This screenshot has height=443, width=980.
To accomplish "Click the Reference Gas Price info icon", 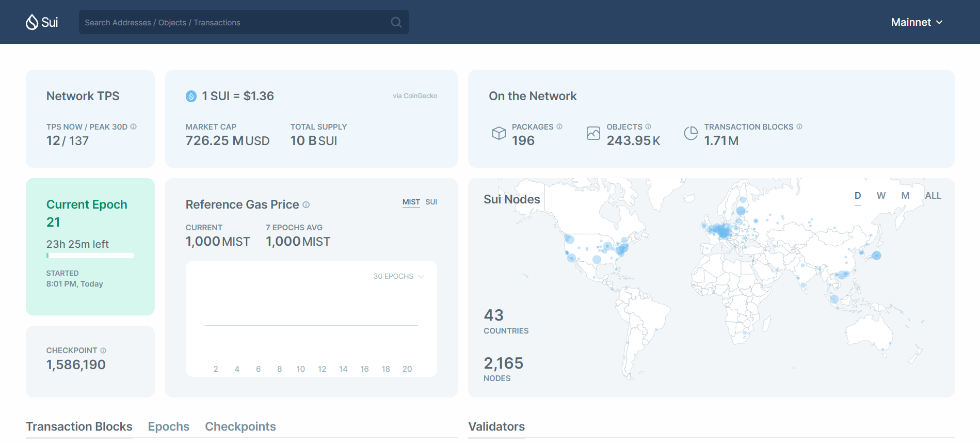I will (306, 205).
